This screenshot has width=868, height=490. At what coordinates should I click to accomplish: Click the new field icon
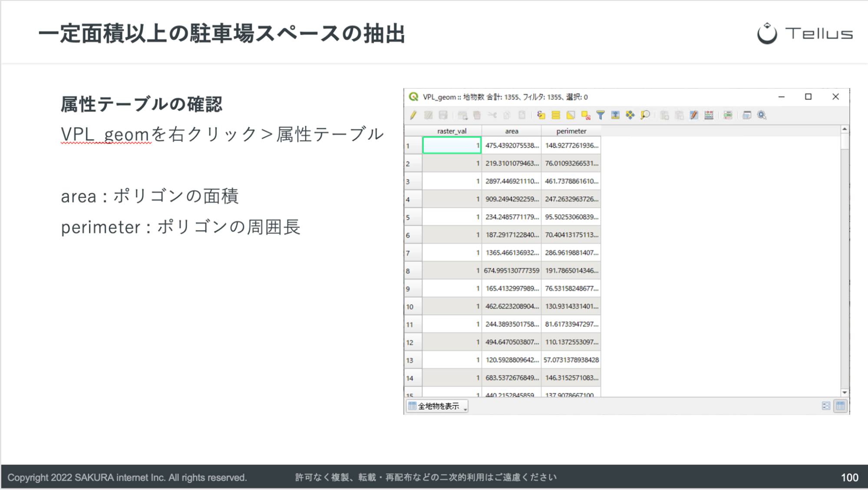coord(664,115)
